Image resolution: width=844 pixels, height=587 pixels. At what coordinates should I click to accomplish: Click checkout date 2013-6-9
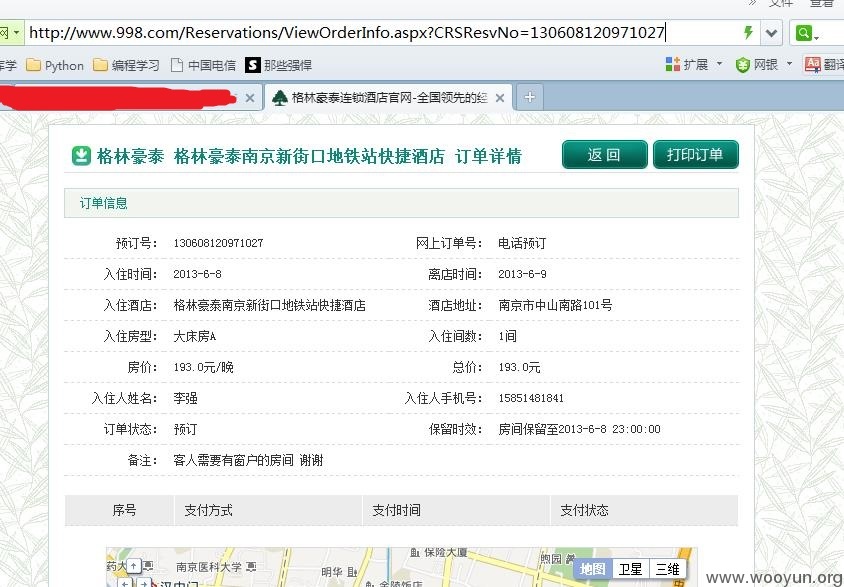click(522, 274)
